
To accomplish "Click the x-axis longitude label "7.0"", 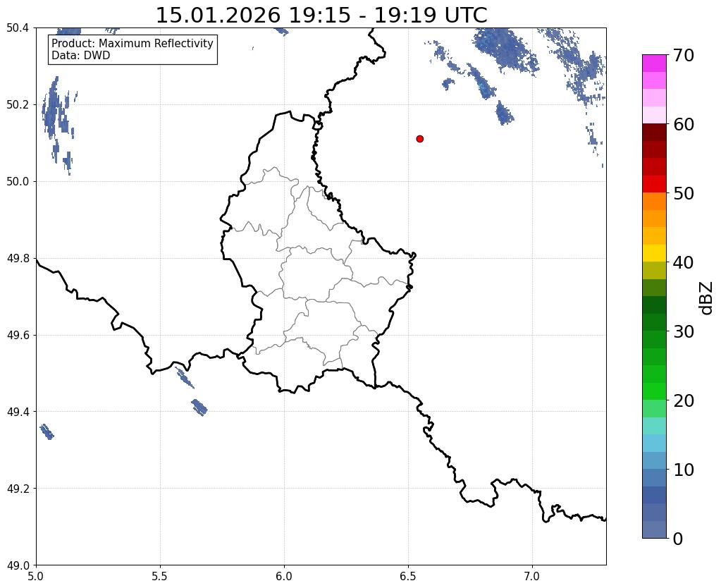I will pos(533,577).
